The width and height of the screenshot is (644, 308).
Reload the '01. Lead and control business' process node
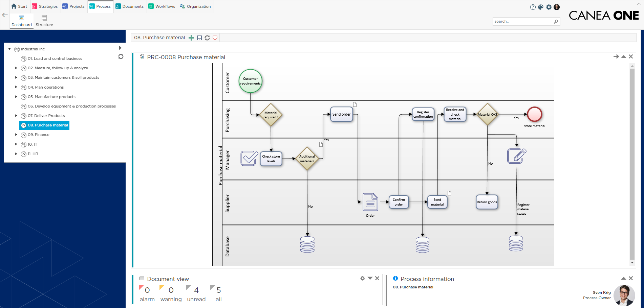click(x=121, y=56)
